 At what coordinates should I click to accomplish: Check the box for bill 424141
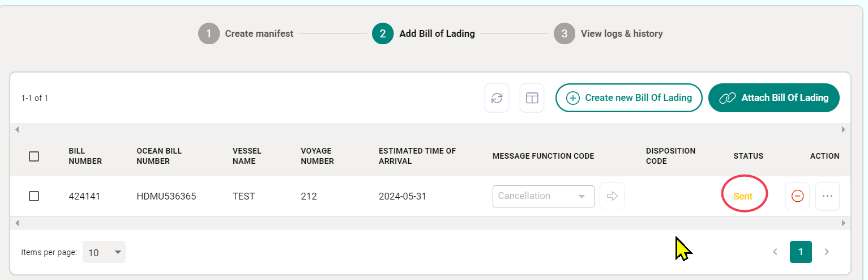click(x=34, y=196)
